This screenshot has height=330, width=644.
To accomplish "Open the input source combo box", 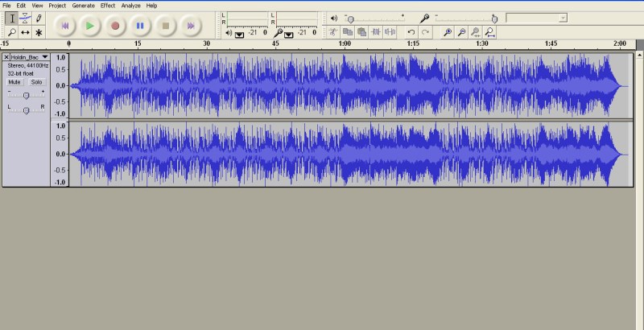I will [x=537, y=18].
